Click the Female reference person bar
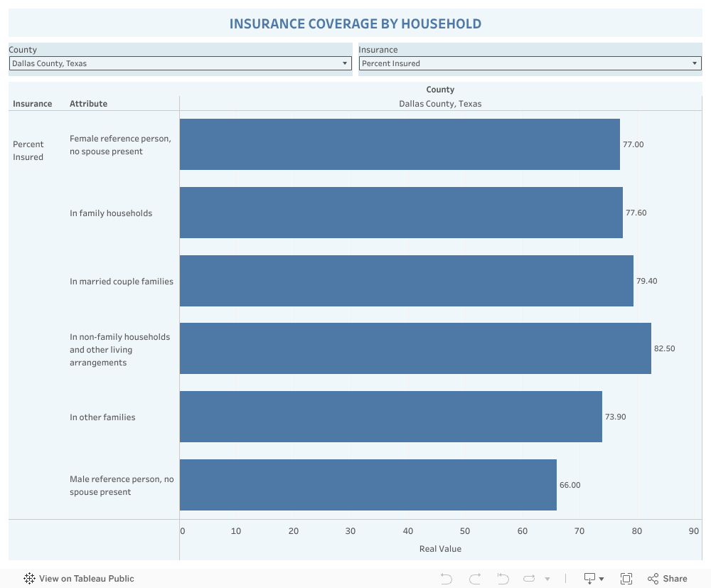711x588 pixels. click(x=400, y=144)
